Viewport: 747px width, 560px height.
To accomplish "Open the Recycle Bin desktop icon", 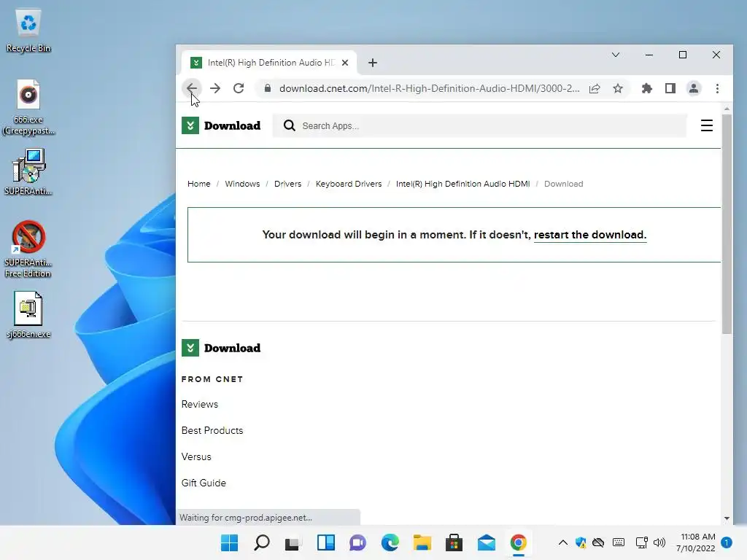I will click(x=28, y=31).
